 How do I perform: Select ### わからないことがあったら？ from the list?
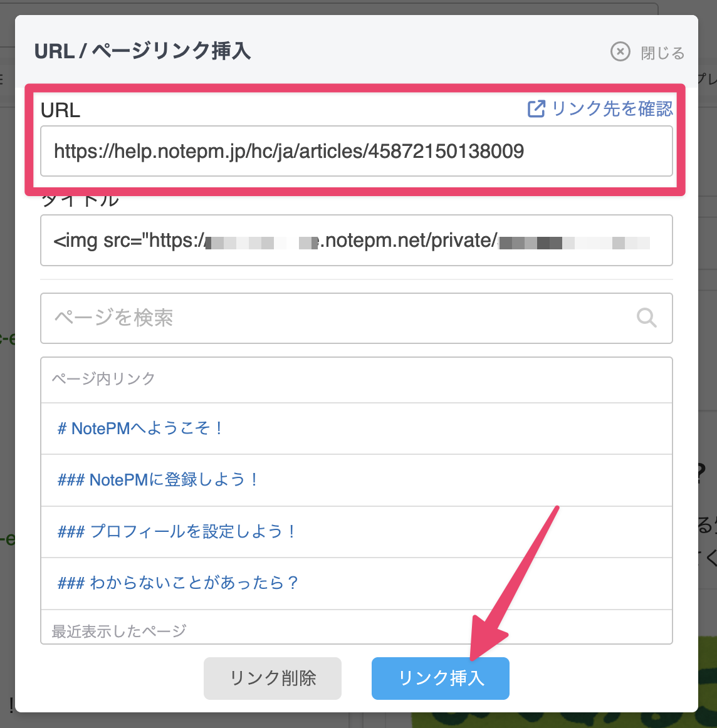(x=178, y=583)
